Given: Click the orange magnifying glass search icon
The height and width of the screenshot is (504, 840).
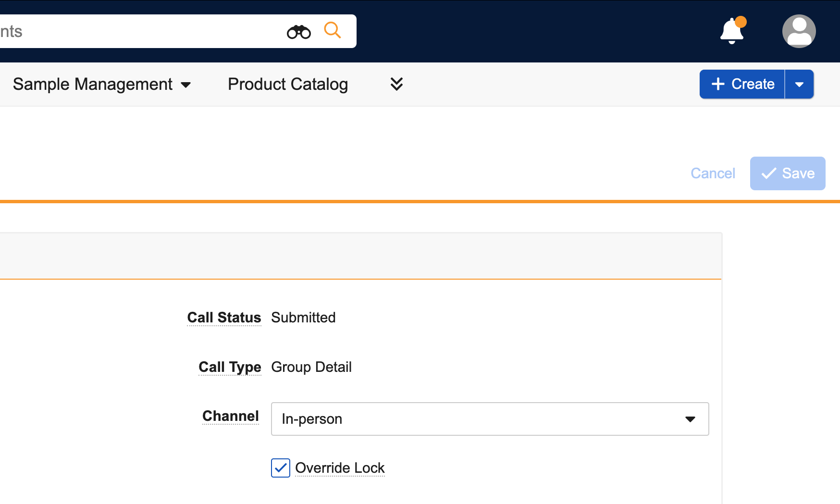Looking at the screenshot, I should click(332, 30).
